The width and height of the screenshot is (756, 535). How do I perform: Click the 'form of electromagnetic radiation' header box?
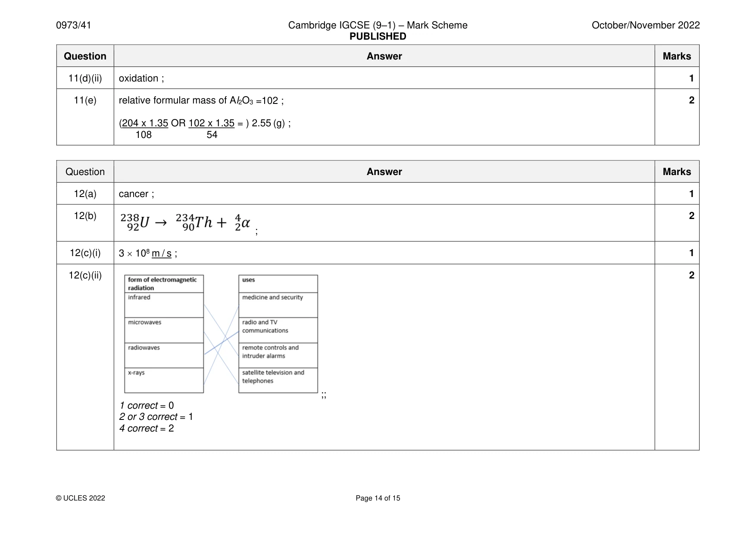click(x=164, y=284)
